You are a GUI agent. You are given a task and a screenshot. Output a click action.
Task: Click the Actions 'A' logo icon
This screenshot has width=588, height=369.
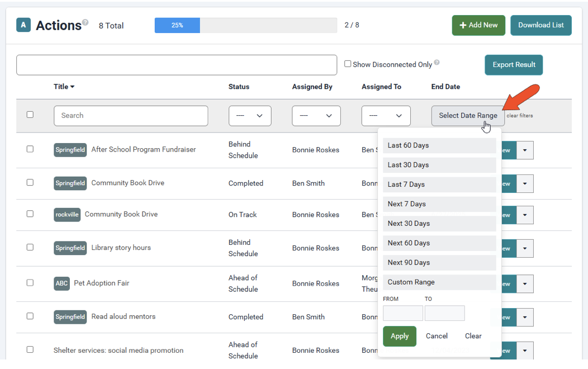(x=23, y=25)
